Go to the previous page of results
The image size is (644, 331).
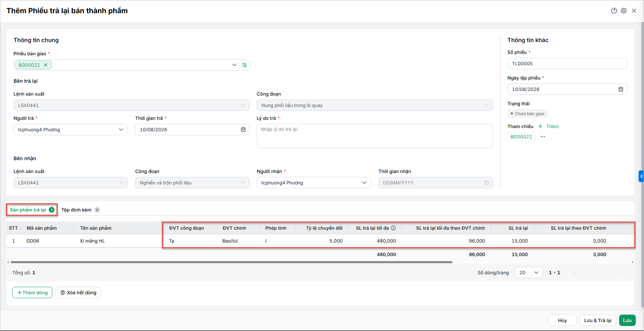590,273
